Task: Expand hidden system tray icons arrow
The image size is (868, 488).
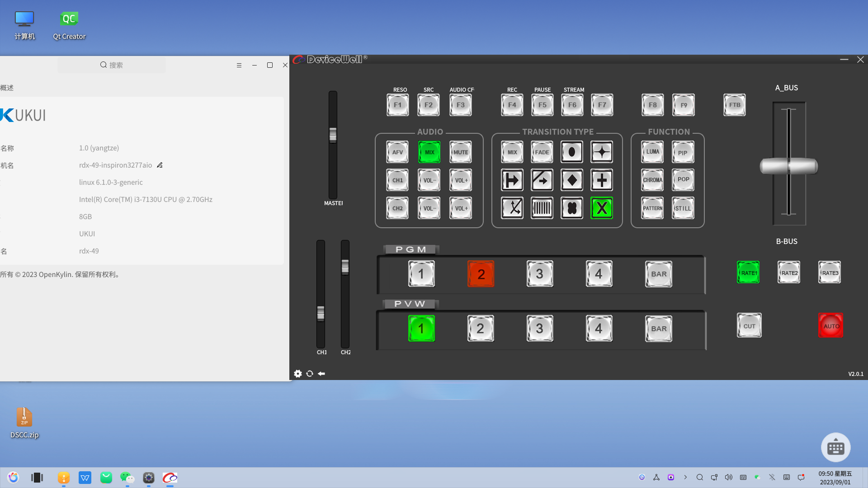Action: pos(685,477)
